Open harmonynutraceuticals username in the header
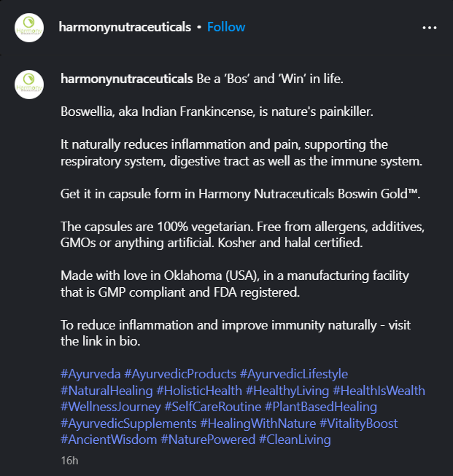Viewport: 453px width, 476px height. click(x=125, y=27)
